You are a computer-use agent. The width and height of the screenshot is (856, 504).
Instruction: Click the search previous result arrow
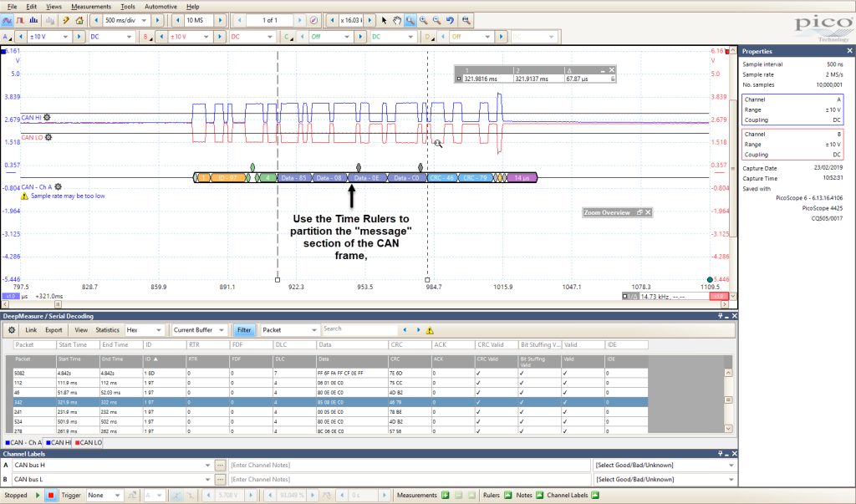tap(405, 330)
